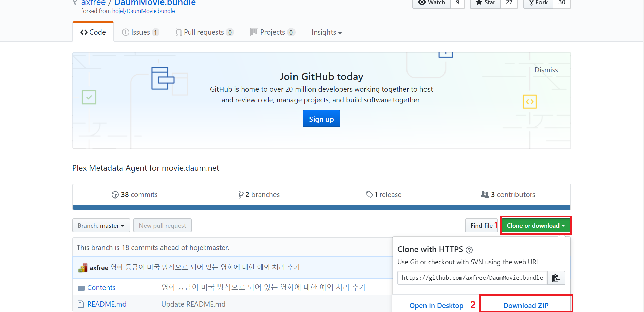The height and width of the screenshot is (312, 644).
Task: Click the watchers count 9
Action: click(457, 3)
